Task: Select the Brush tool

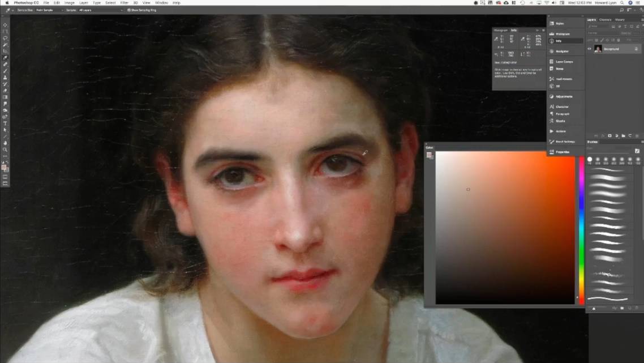Action: [5, 71]
